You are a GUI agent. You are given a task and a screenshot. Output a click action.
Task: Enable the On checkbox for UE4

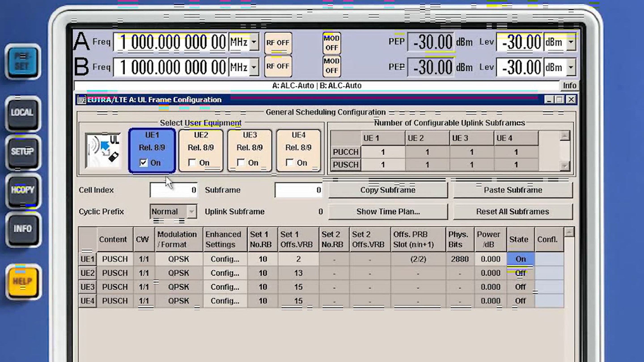[x=290, y=163]
